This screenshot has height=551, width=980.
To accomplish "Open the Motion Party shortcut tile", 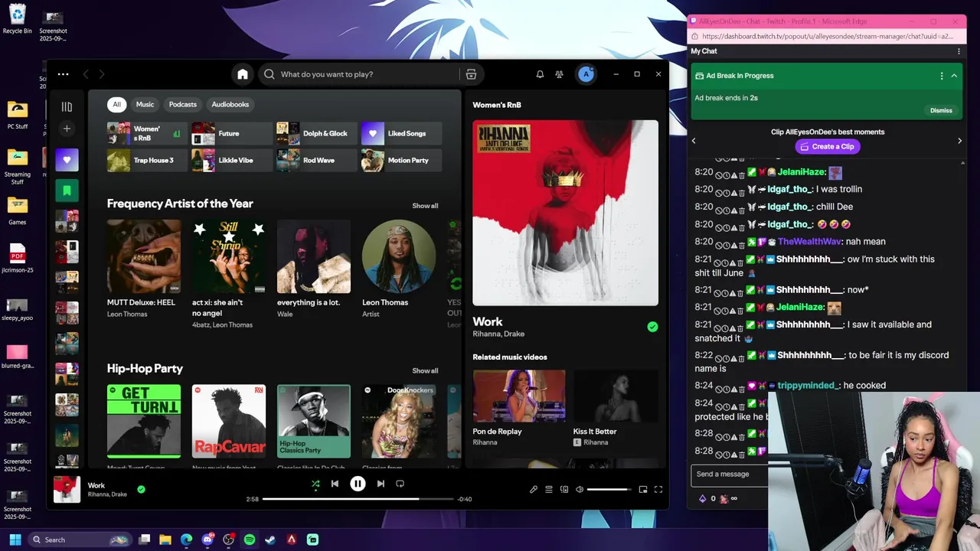I will [401, 160].
